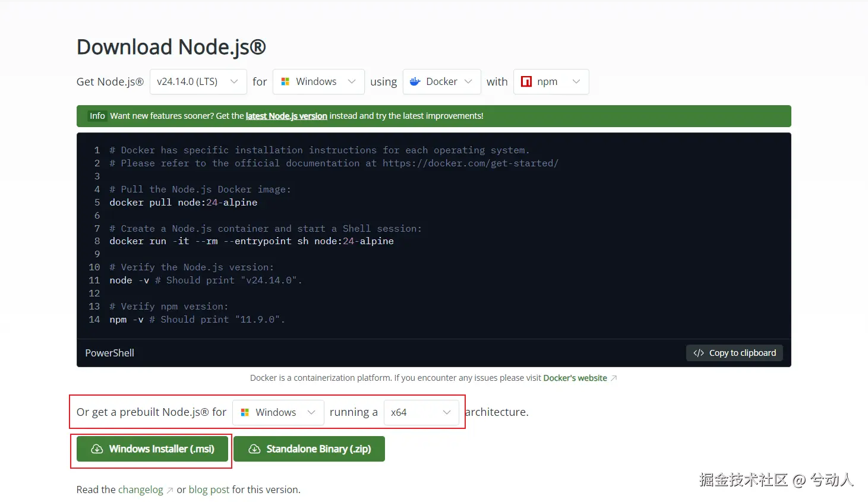Click the Docker whale icon
Image resolution: width=868 pixels, height=502 pixels.
coord(415,81)
